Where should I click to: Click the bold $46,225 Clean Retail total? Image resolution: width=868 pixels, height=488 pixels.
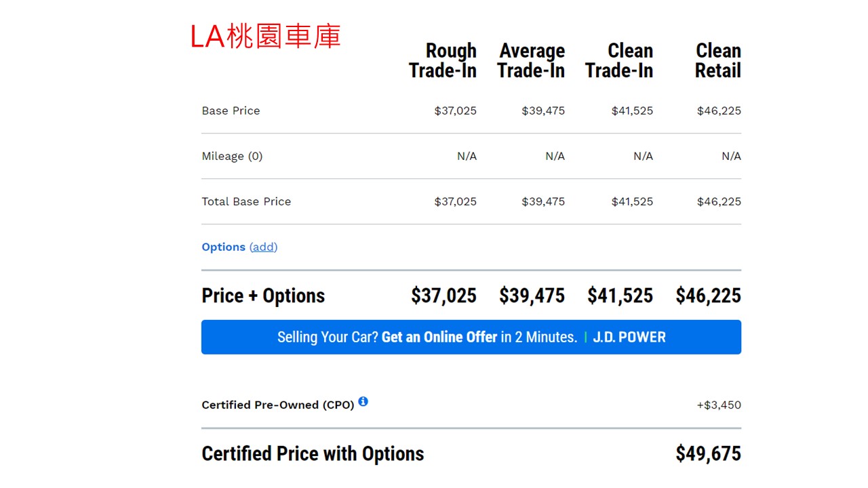pyautogui.click(x=709, y=296)
